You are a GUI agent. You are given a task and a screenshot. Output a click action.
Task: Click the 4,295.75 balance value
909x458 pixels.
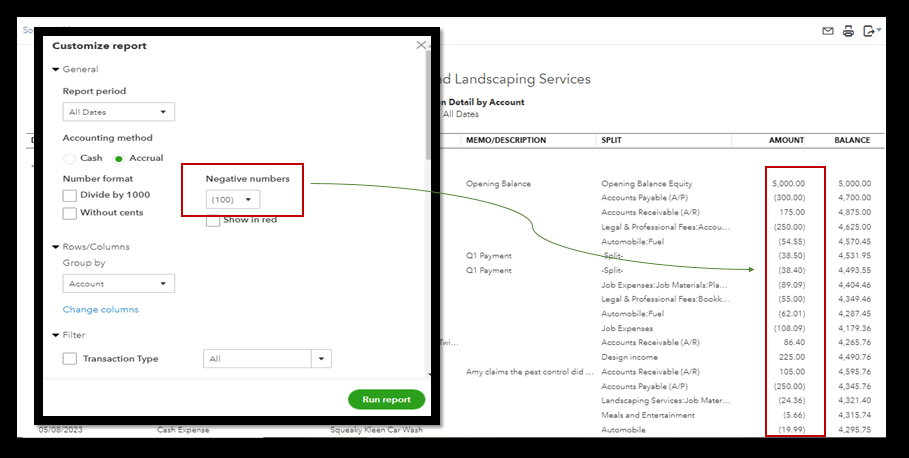pos(854,430)
